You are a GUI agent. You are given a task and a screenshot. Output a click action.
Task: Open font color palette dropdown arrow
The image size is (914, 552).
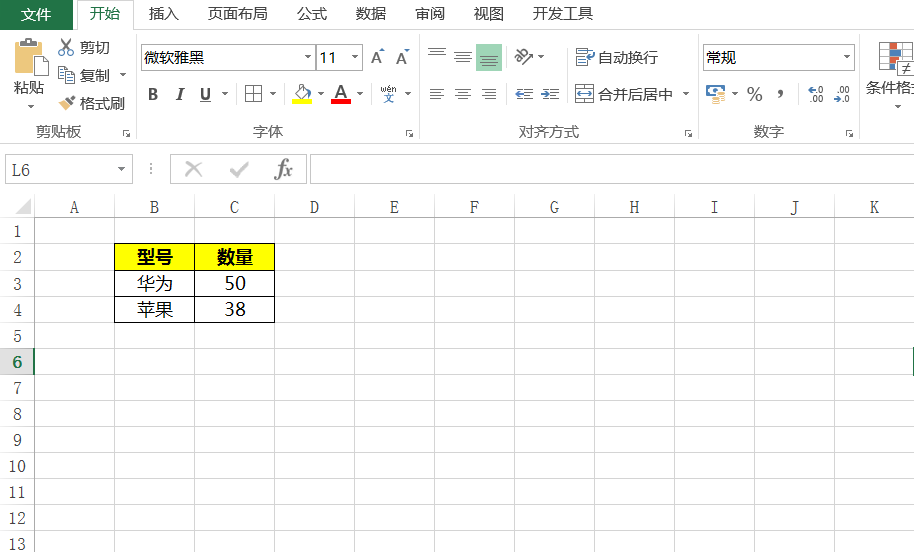tap(360, 94)
